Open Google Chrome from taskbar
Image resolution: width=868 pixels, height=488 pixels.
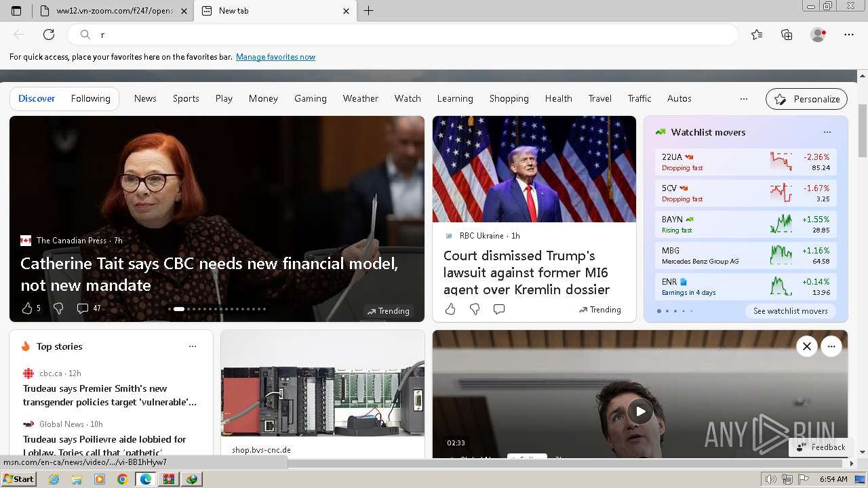click(x=123, y=479)
